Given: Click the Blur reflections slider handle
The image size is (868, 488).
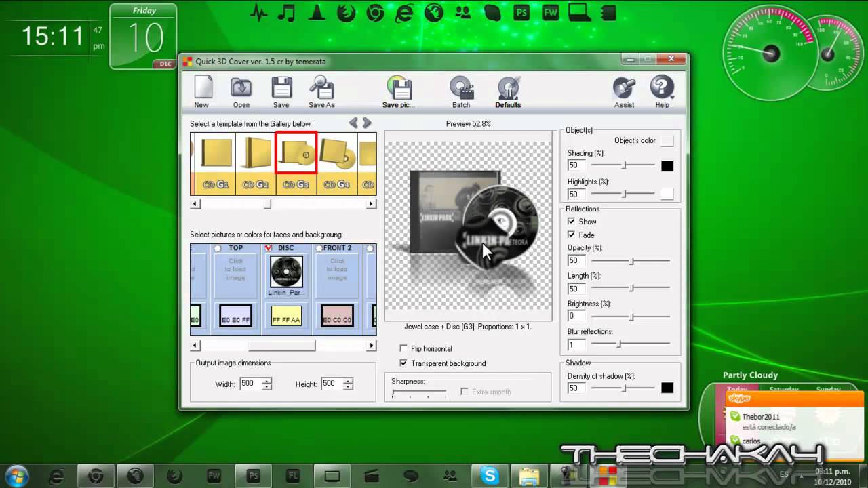Looking at the screenshot, I should tap(618, 344).
